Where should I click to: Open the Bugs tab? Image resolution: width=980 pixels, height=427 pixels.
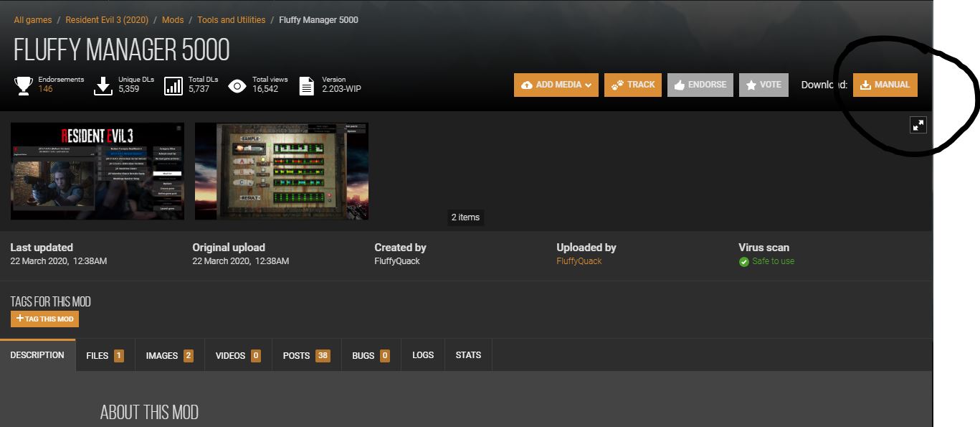click(x=371, y=355)
